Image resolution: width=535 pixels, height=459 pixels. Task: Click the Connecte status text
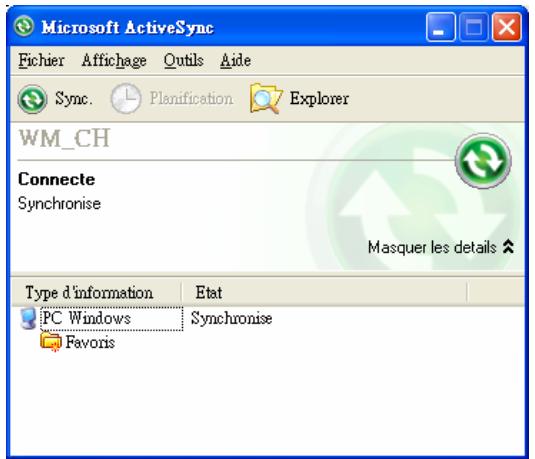[x=56, y=180]
